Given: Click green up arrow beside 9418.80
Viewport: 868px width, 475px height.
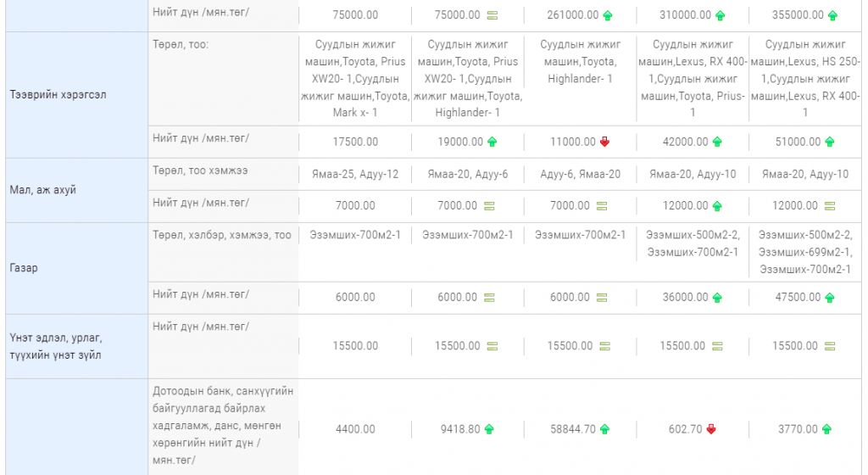Looking at the screenshot, I should (489, 429).
